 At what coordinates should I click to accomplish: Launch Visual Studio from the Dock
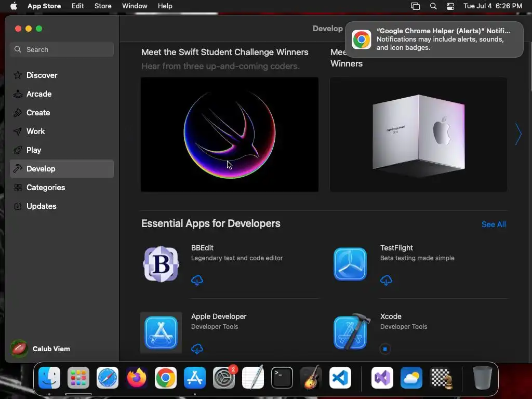pos(382,378)
